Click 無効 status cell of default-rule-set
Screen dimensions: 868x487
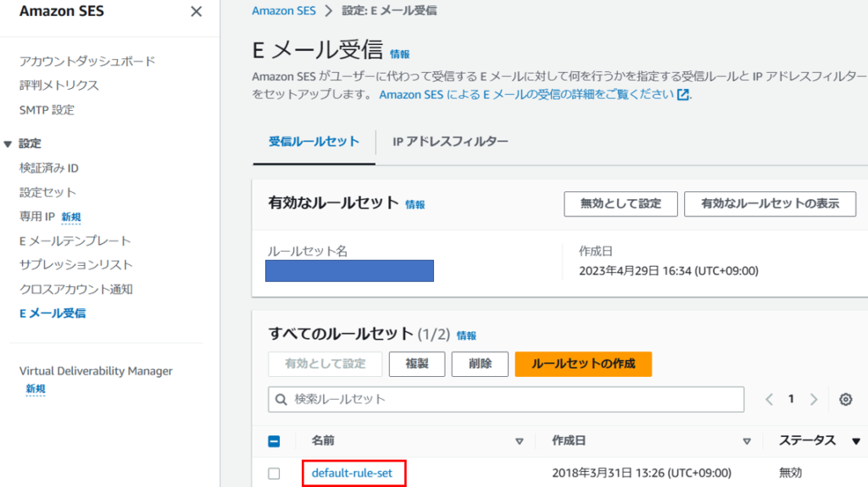coord(791,473)
